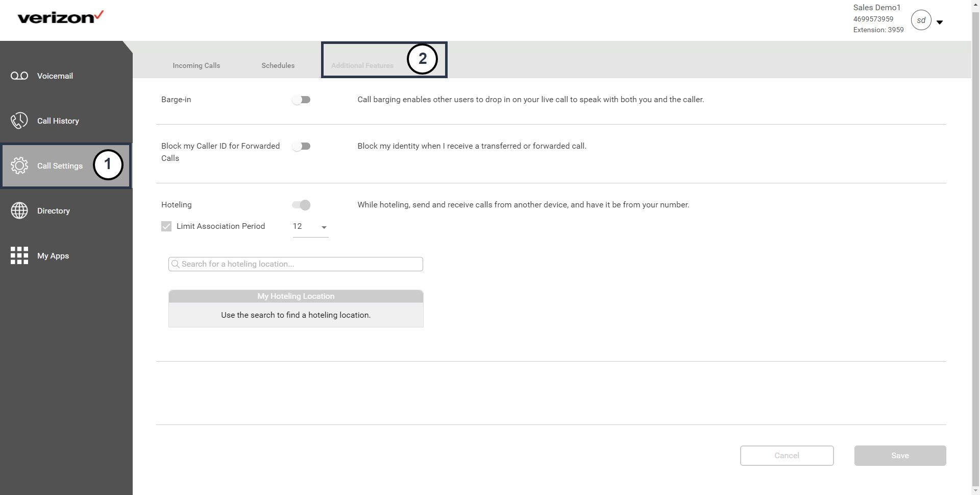Open the account menu arrow
Image resolution: width=980 pixels, height=495 pixels.
(x=940, y=22)
